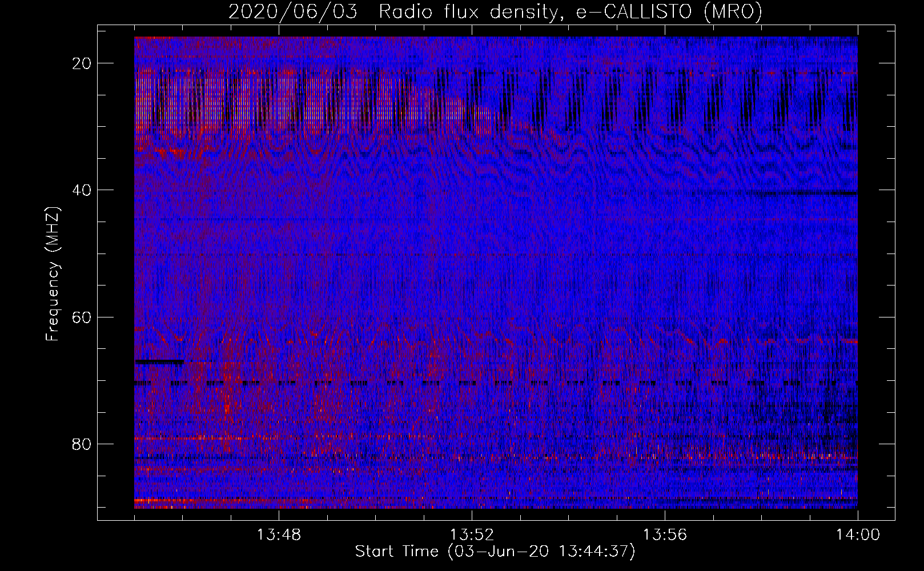Click the 80 MHz frequency tick label

point(82,444)
